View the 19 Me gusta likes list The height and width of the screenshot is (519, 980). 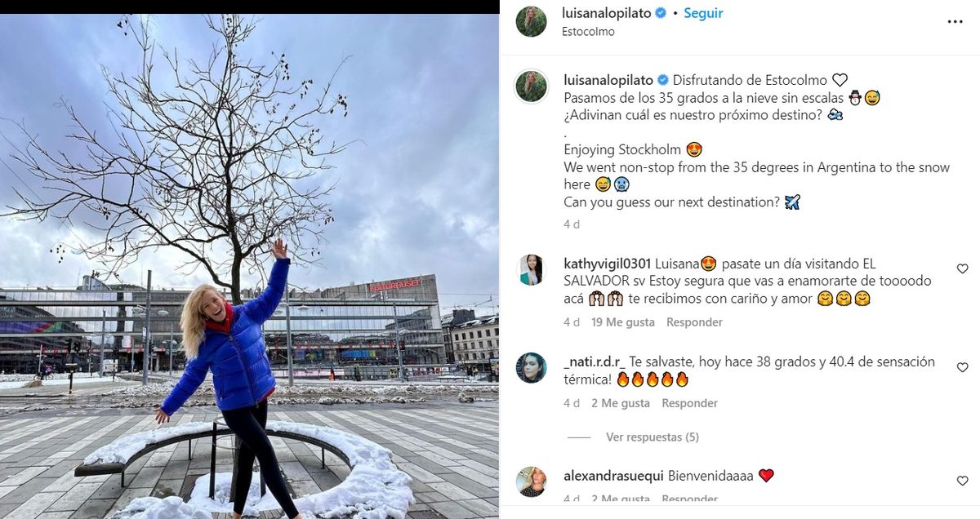pos(623,322)
